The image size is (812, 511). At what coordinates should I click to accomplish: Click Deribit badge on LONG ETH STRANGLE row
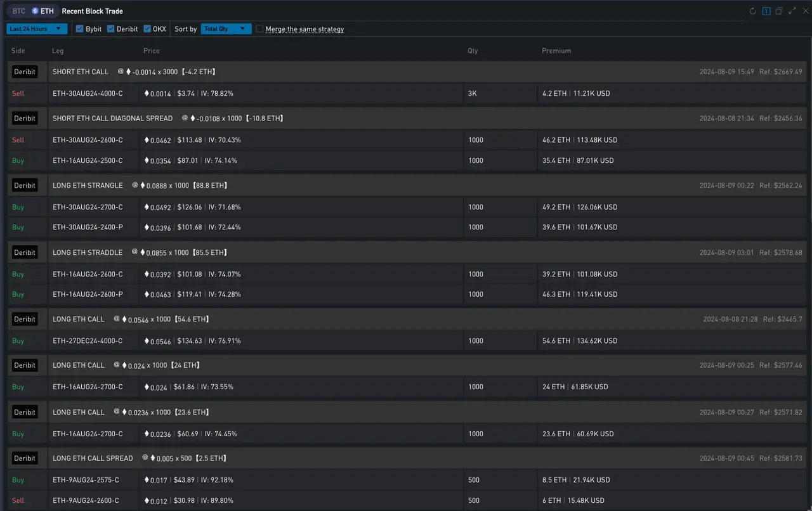coord(25,185)
